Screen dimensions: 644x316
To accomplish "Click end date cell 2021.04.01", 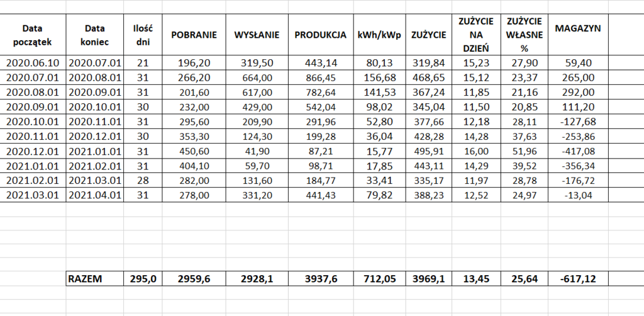I will coord(95,195).
